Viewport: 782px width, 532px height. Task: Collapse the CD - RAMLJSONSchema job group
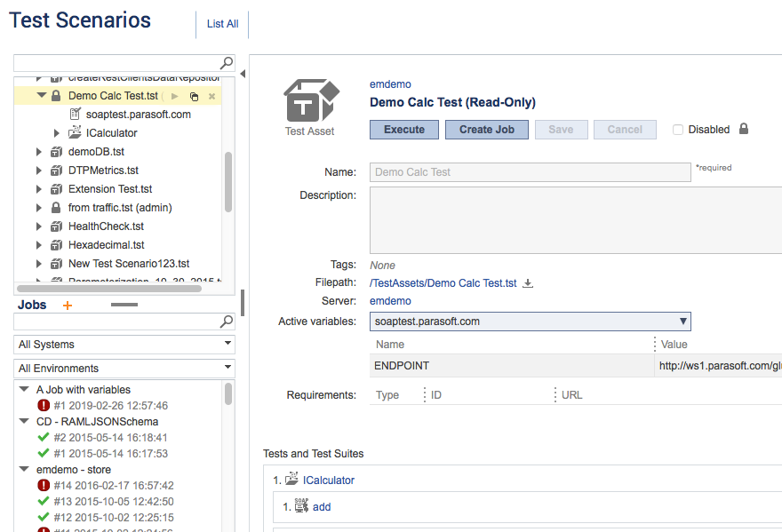click(x=23, y=421)
